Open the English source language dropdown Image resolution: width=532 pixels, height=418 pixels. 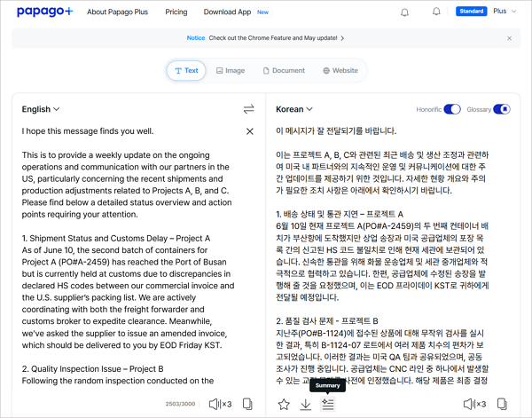(41, 109)
